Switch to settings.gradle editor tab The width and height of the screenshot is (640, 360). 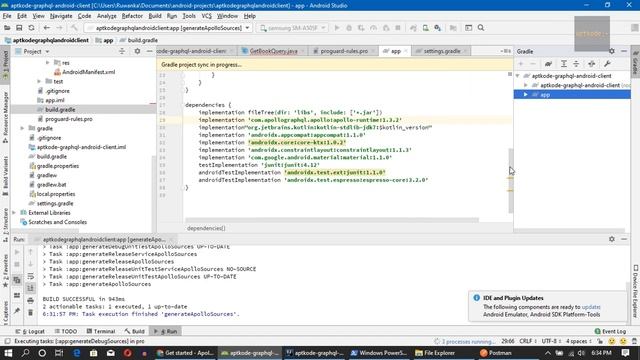441,51
